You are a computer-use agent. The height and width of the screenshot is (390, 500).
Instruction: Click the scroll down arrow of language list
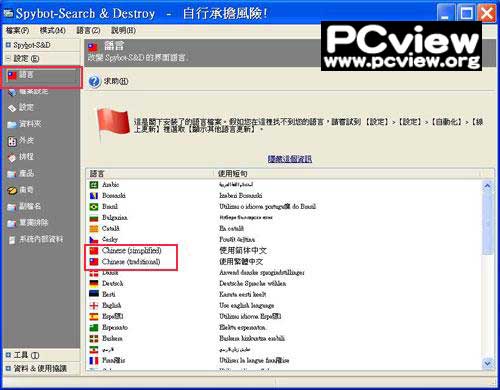pos(487,363)
